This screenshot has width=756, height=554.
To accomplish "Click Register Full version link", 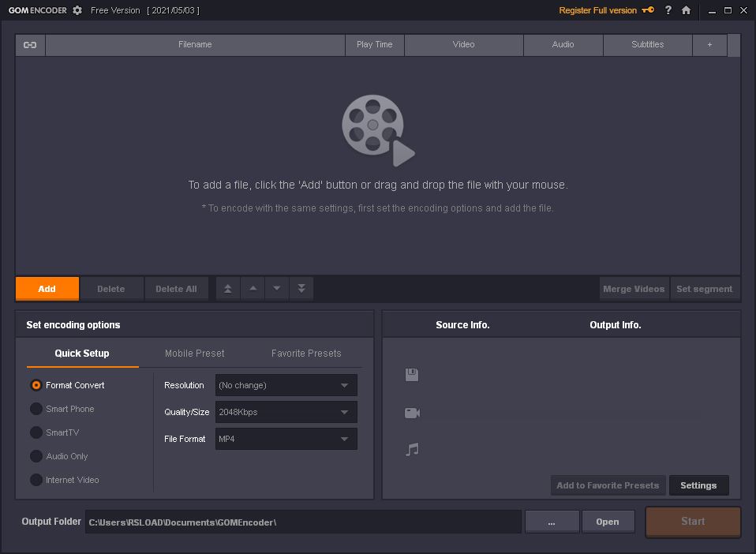I will coord(597,10).
